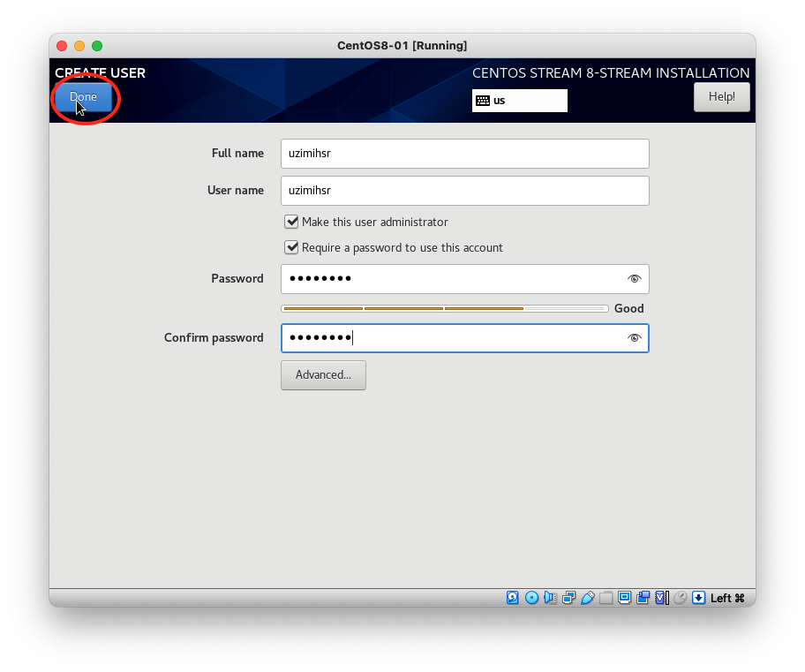Image resolution: width=805 pixels, height=672 pixels.
Task: Click the mouse integration status icon
Action: tap(681, 598)
